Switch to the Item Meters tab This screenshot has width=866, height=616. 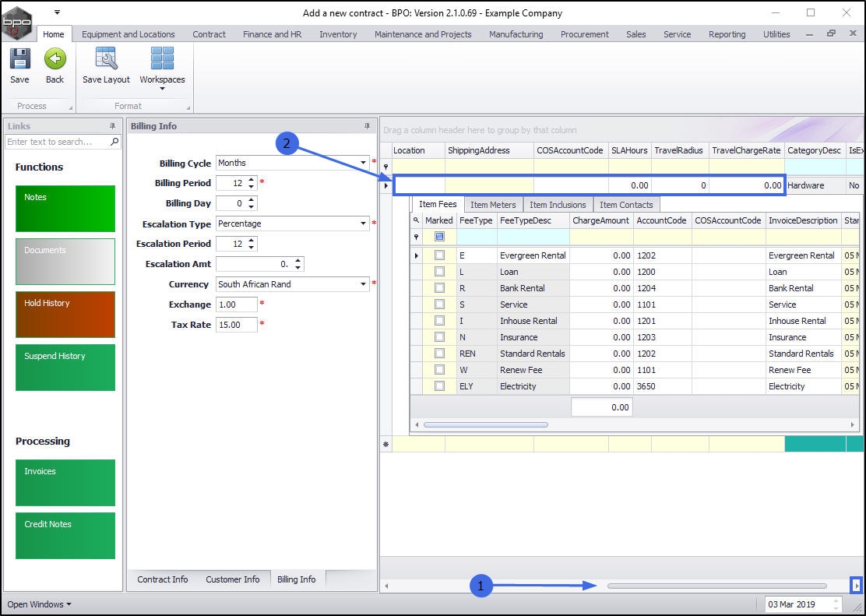(493, 205)
